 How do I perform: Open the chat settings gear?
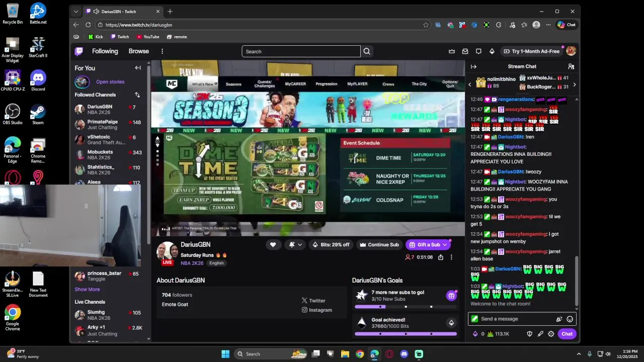tap(551, 334)
